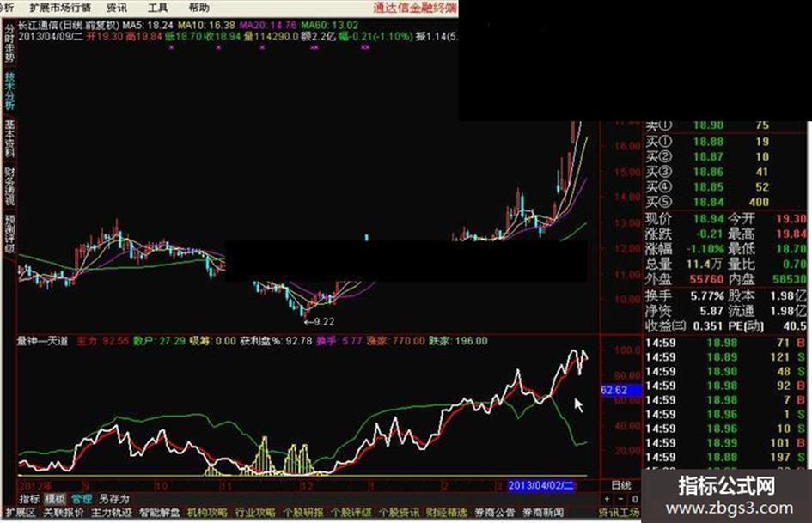
Task: Click the 现价 18.94 quote value
Action: [708, 218]
